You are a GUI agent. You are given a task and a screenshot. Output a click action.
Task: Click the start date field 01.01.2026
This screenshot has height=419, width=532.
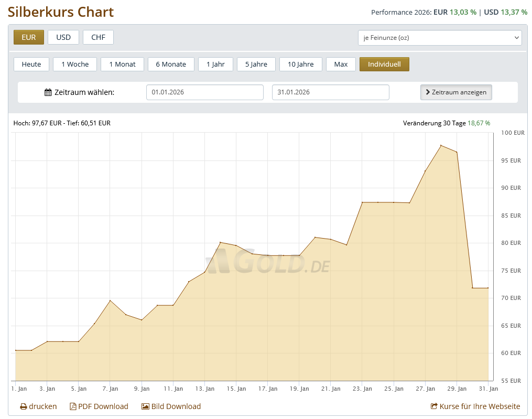[204, 92]
